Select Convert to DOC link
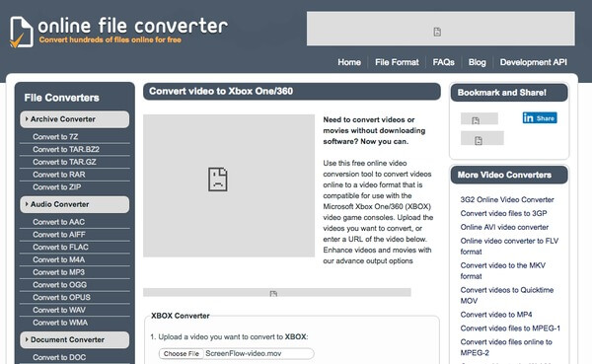The height and width of the screenshot is (364, 592). point(59,357)
